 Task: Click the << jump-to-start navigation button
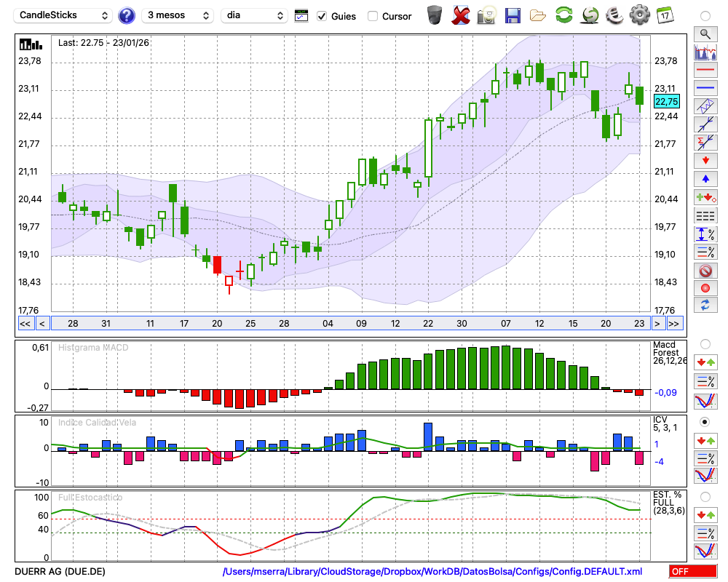(x=25, y=323)
